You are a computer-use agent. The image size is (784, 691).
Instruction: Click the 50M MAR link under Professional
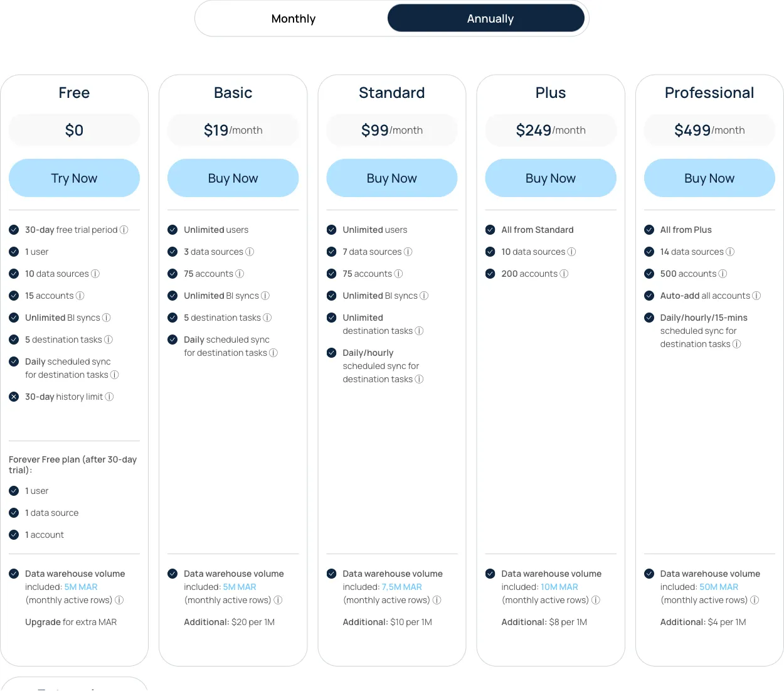[719, 586]
